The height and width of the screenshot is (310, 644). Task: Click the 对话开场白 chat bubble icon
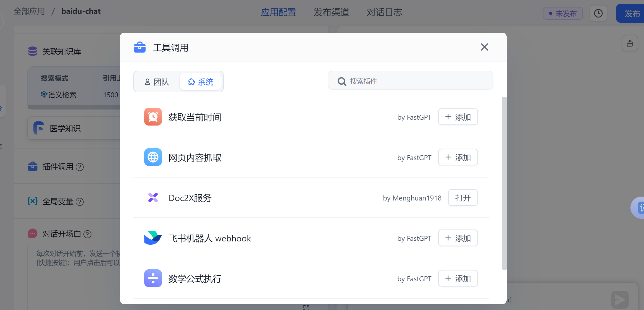pyautogui.click(x=33, y=234)
